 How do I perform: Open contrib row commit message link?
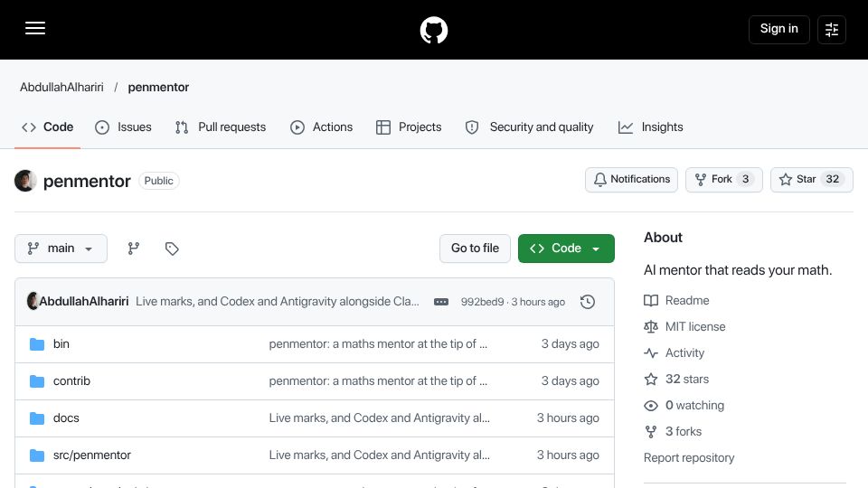point(378,381)
